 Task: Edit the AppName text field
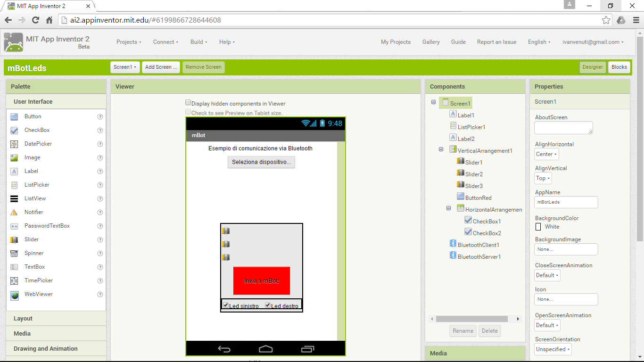566,202
